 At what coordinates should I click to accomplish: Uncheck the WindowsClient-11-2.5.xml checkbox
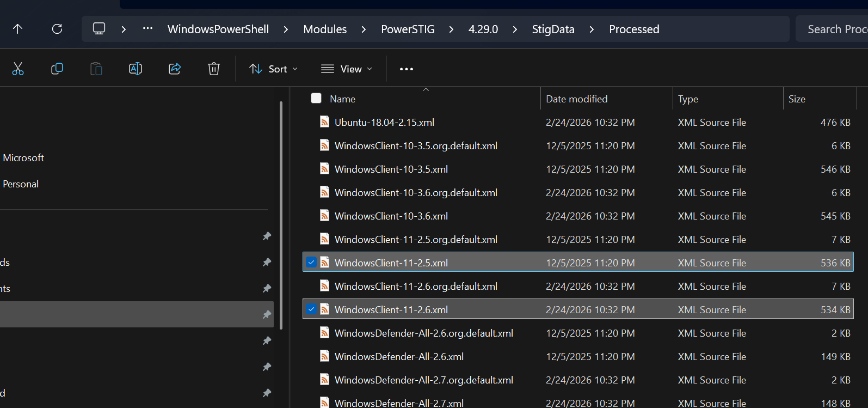311,262
